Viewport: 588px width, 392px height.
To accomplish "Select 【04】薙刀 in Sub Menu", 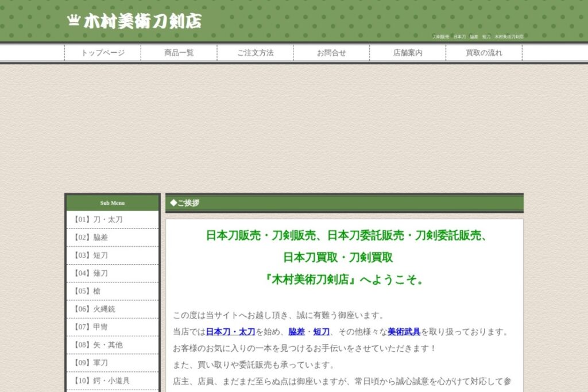I will coord(113,273).
